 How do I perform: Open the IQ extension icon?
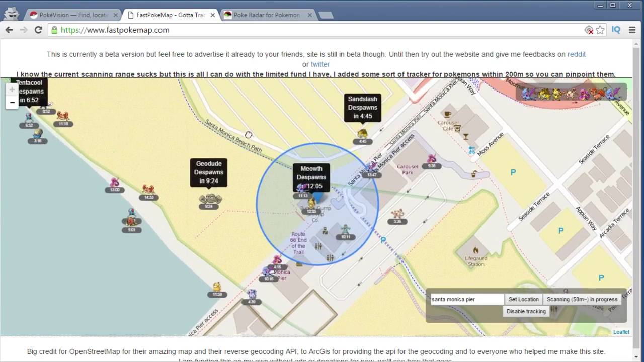[616, 30]
